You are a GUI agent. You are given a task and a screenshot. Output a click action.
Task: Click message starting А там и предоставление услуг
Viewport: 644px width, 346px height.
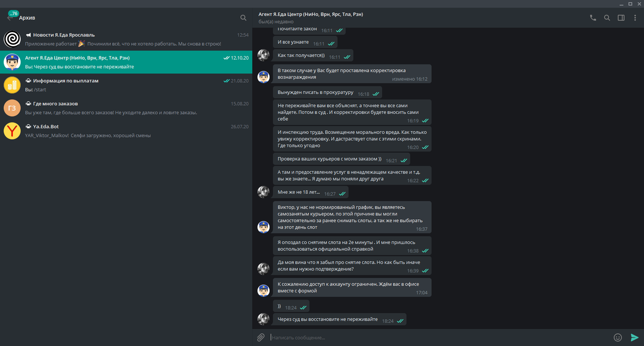(352, 175)
